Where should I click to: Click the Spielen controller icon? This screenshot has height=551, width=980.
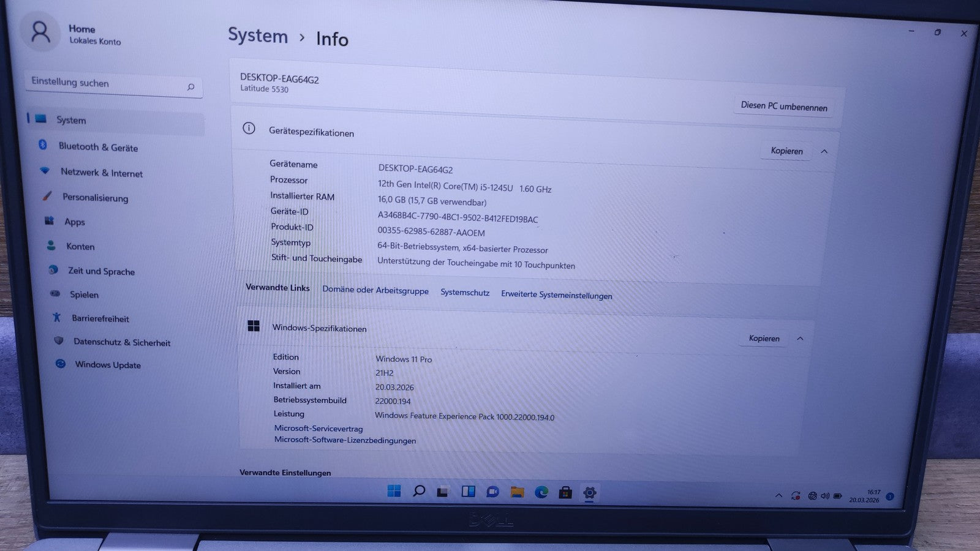click(x=55, y=293)
